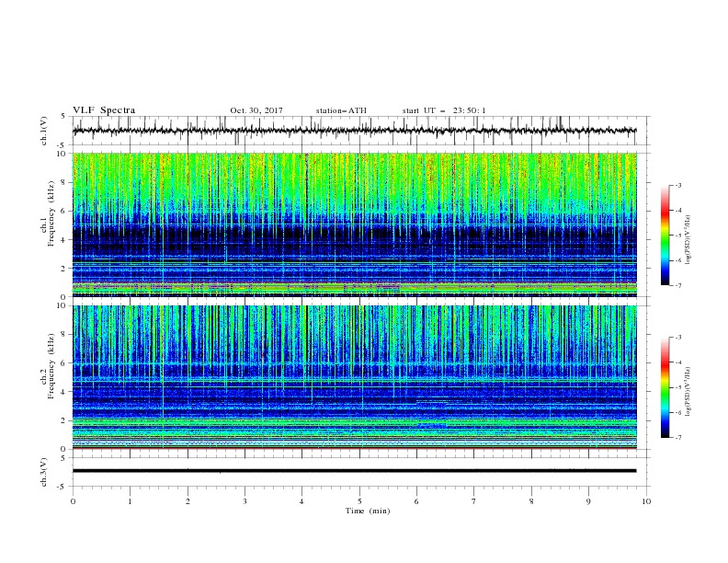Click the 5 minute tick on time axis
The image size is (728, 563).
pyautogui.click(x=359, y=501)
